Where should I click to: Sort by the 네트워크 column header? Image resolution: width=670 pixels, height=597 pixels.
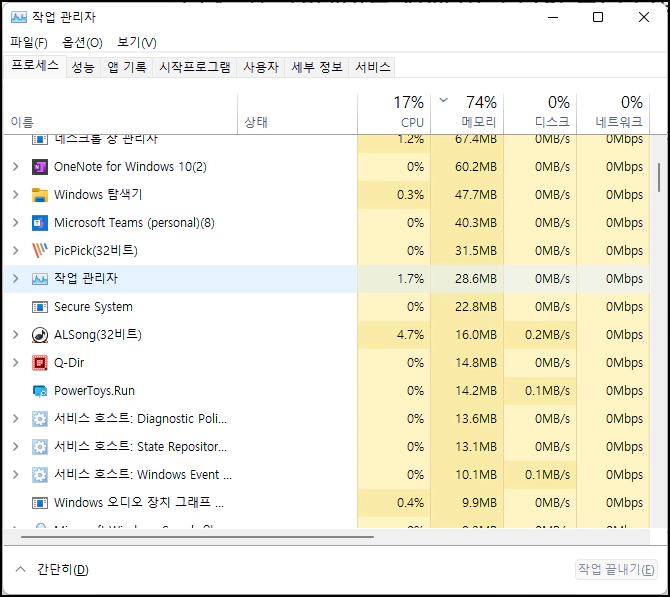pyautogui.click(x=613, y=113)
